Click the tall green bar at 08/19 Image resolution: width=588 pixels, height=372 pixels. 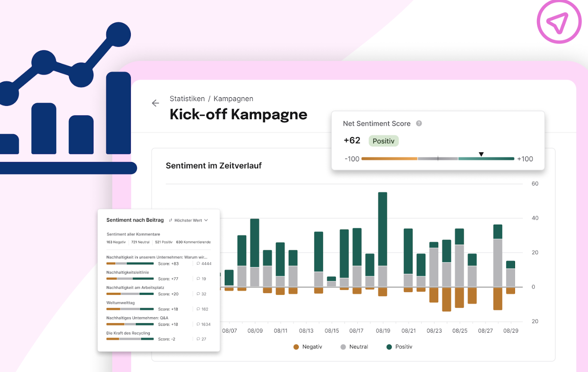tap(383, 229)
